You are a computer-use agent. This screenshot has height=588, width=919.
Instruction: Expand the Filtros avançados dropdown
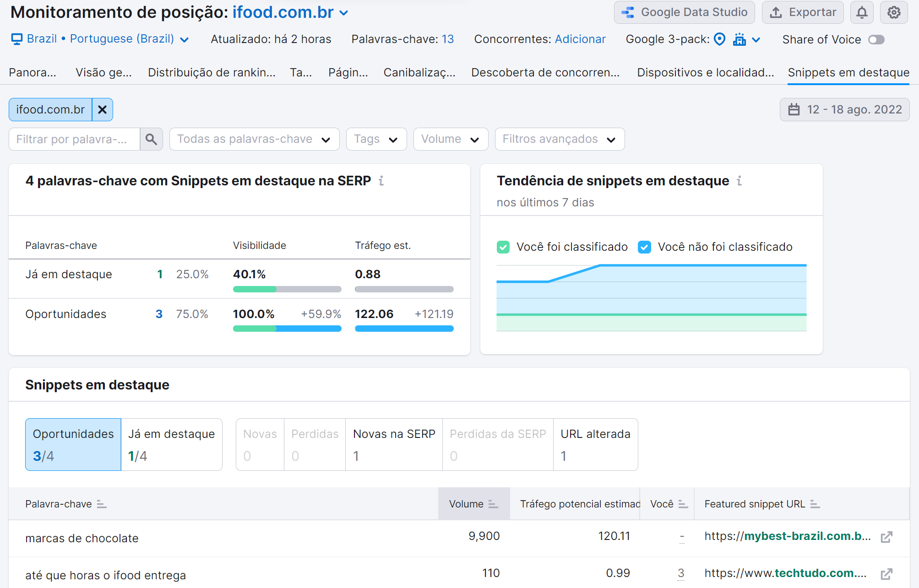point(559,139)
